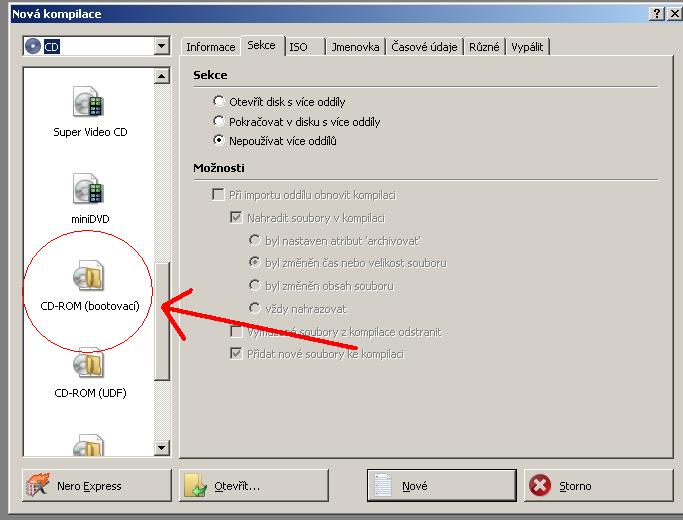Click the compilation list scroll-up arrow
The height and width of the screenshot is (520, 683).
click(x=162, y=76)
